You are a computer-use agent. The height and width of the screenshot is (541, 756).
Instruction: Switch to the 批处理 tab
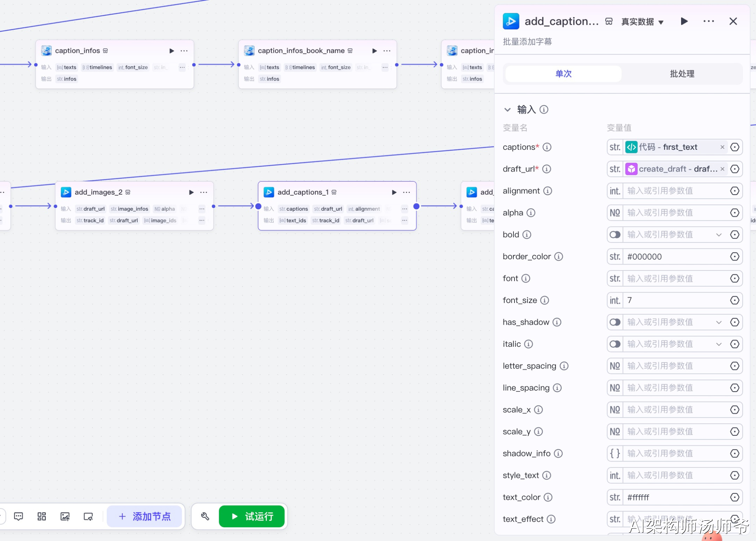(x=682, y=73)
